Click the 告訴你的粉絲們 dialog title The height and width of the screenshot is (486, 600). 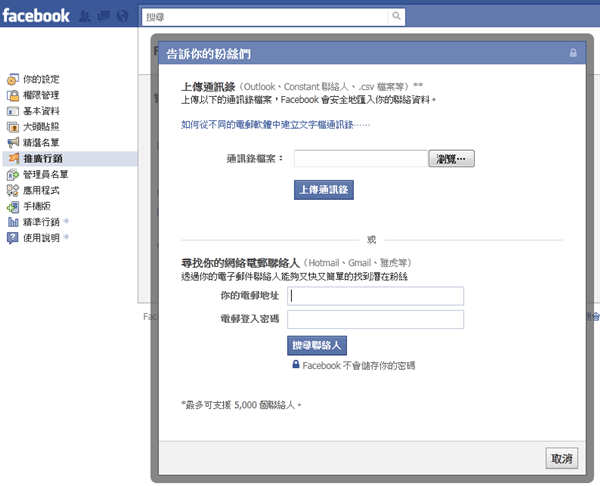point(209,54)
